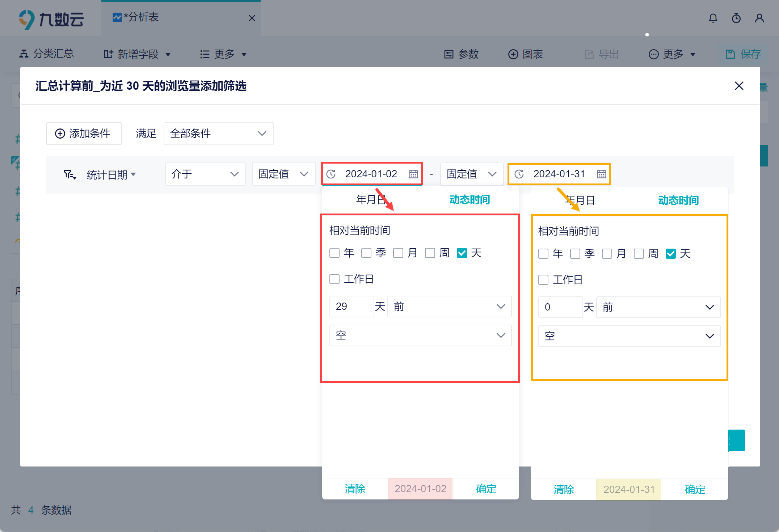Click 确定 in the left date panel
Screen dimensions: 779x532
tap(486, 489)
